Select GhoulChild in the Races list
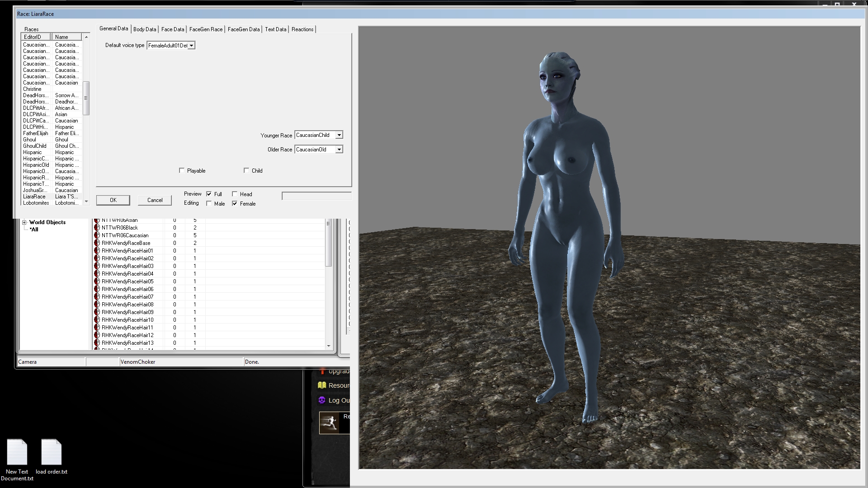Viewport: 868px width, 488px height. click(x=52, y=146)
